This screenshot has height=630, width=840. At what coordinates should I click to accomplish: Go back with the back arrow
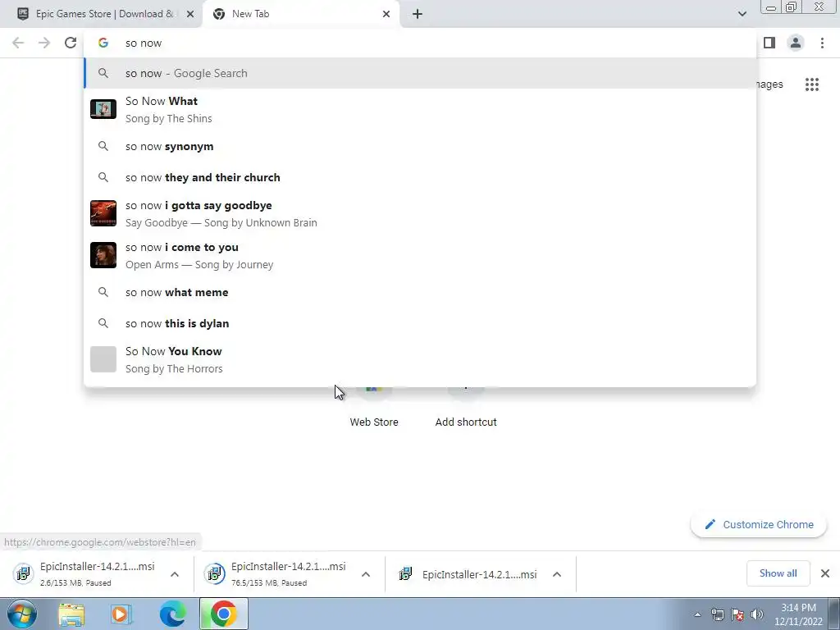click(x=18, y=43)
